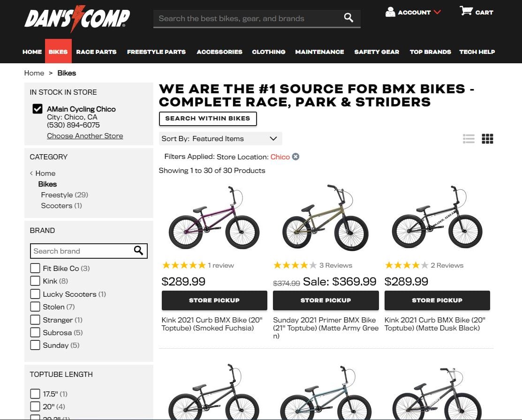
Task: Remove the Chico store location filter
Action: (295, 157)
